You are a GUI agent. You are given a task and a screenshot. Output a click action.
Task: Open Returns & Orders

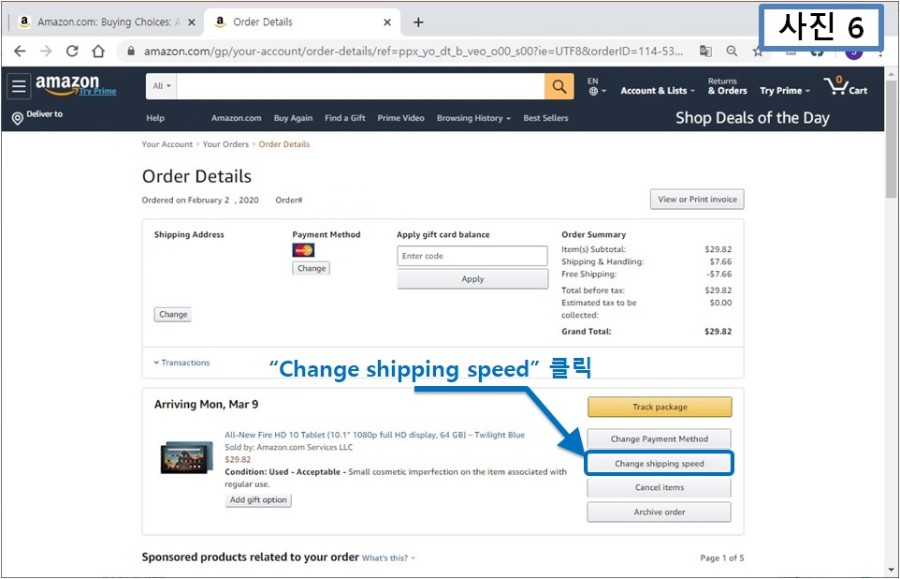(x=727, y=86)
